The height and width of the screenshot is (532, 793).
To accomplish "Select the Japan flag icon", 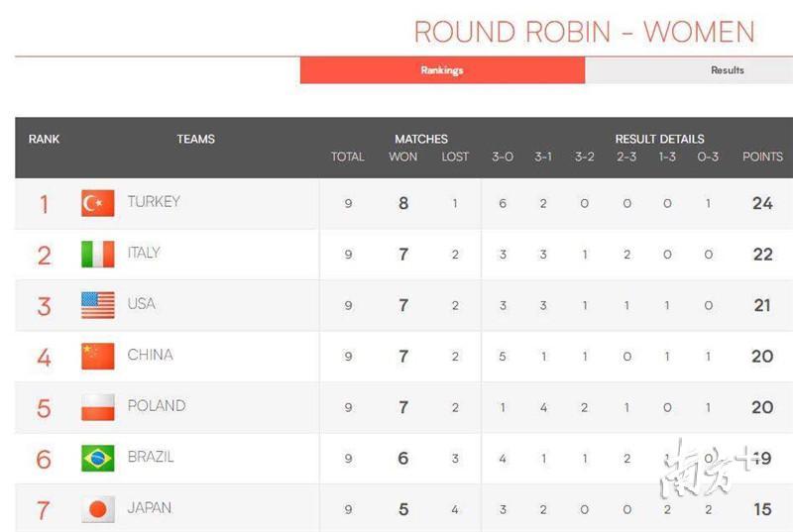I will coord(97,509).
